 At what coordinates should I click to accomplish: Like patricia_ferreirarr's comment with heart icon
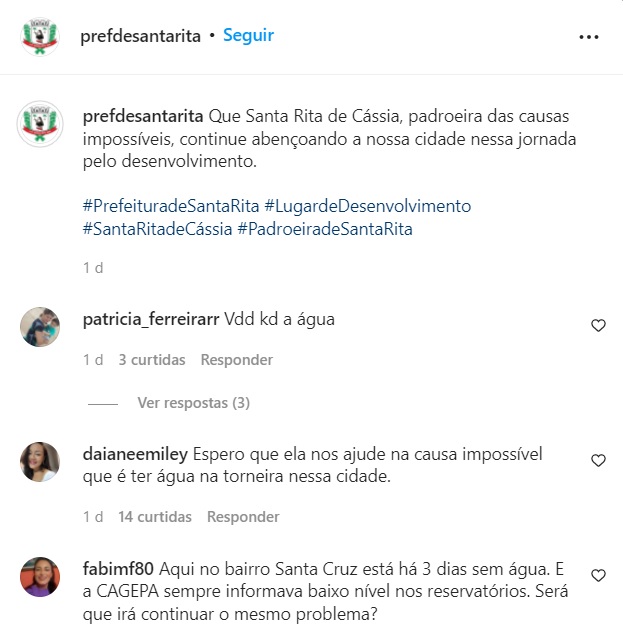coord(598,325)
